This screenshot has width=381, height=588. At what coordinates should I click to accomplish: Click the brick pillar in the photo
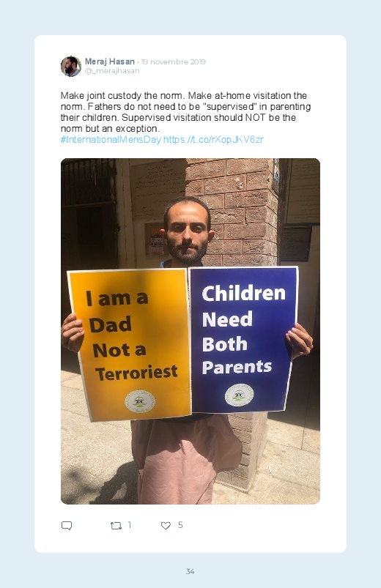(x=234, y=211)
